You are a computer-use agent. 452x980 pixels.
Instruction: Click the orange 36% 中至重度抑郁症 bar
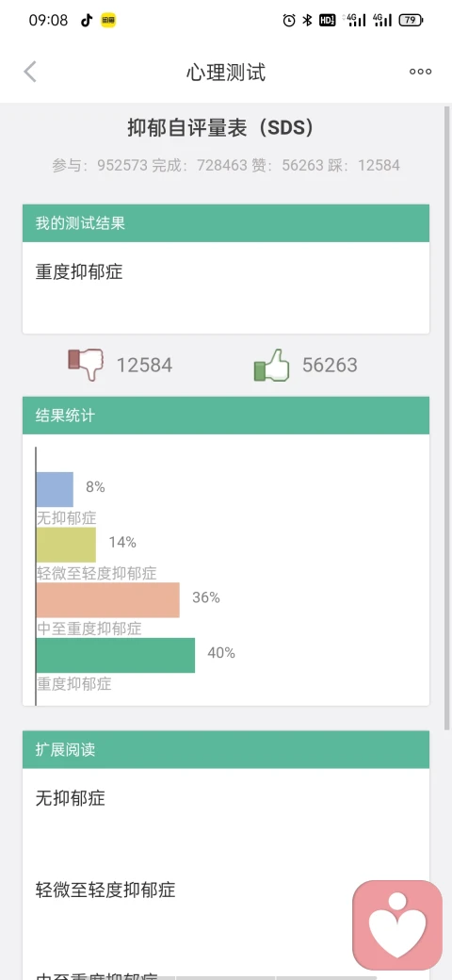click(108, 600)
